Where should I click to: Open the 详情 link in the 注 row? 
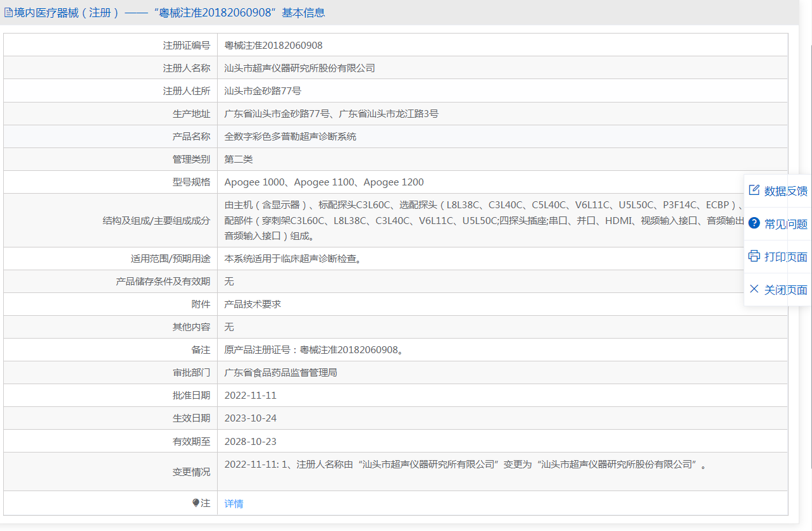[234, 504]
